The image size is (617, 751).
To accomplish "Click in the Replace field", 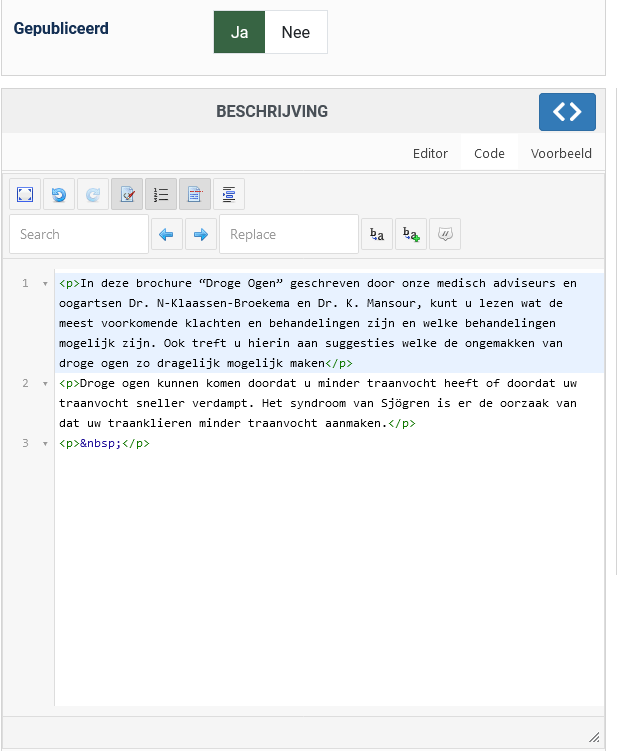I will (x=289, y=234).
